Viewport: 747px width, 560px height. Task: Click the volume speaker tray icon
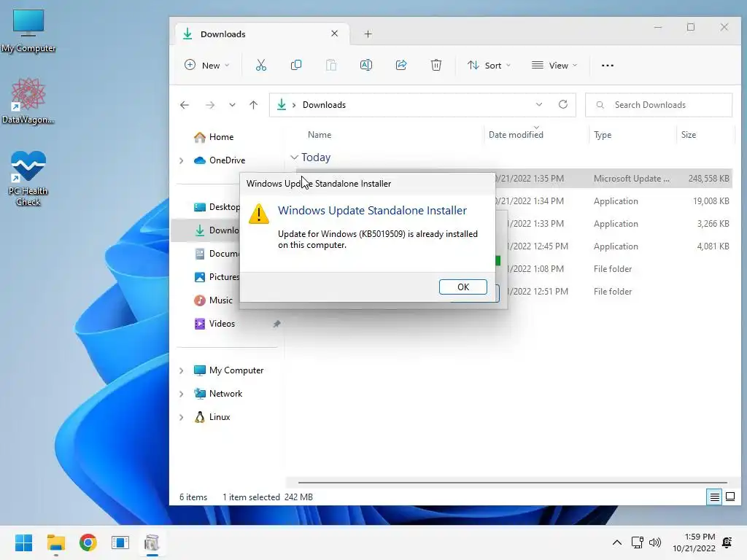(655, 542)
